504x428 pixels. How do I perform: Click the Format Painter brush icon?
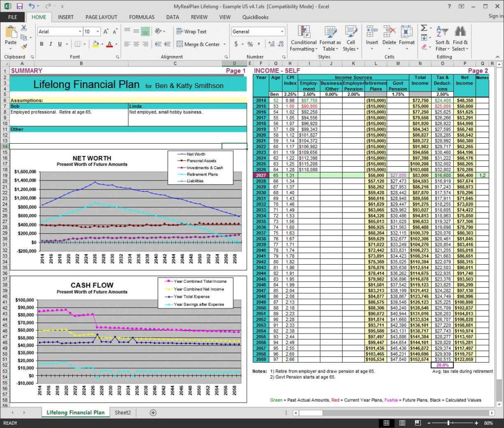click(24, 47)
